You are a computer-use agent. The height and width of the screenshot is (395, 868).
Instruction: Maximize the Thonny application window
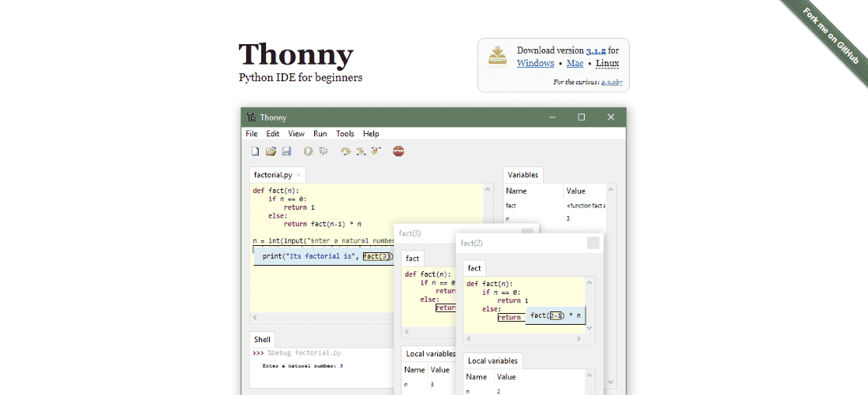[x=582, y=117]
